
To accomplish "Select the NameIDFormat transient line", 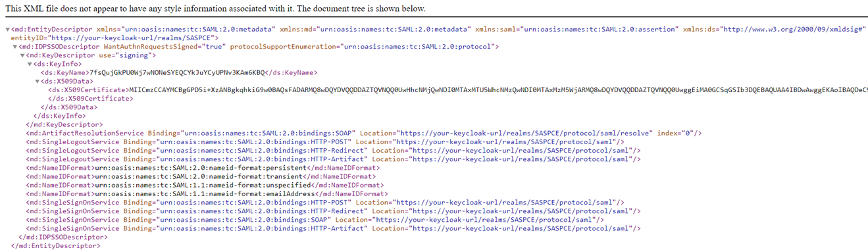I will coord(201,176).
